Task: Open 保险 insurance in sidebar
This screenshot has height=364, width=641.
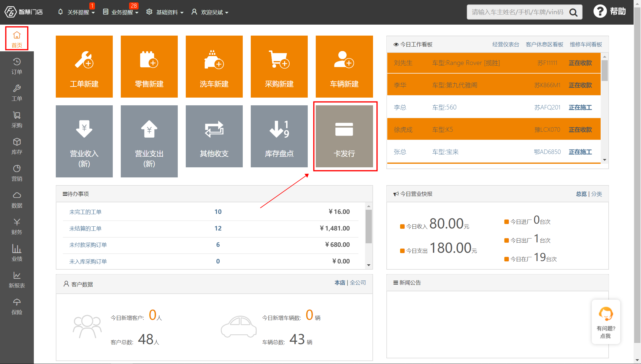Action: click(x=17, y=306)
